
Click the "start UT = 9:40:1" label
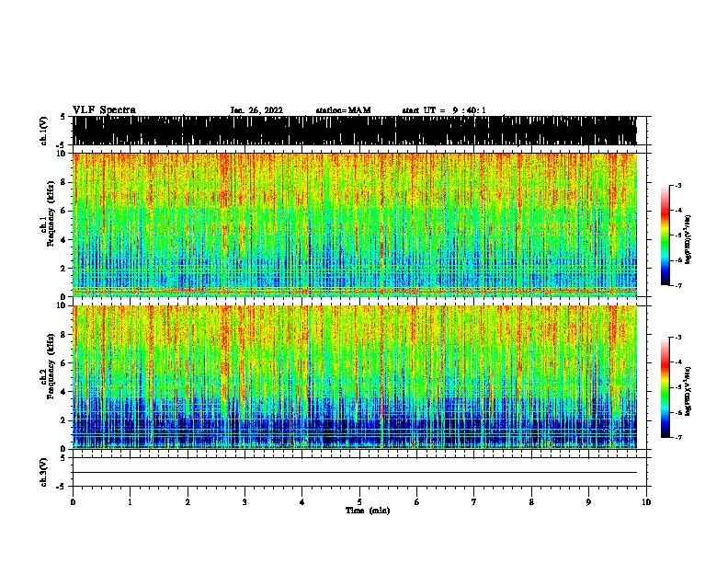click(444, 110)
